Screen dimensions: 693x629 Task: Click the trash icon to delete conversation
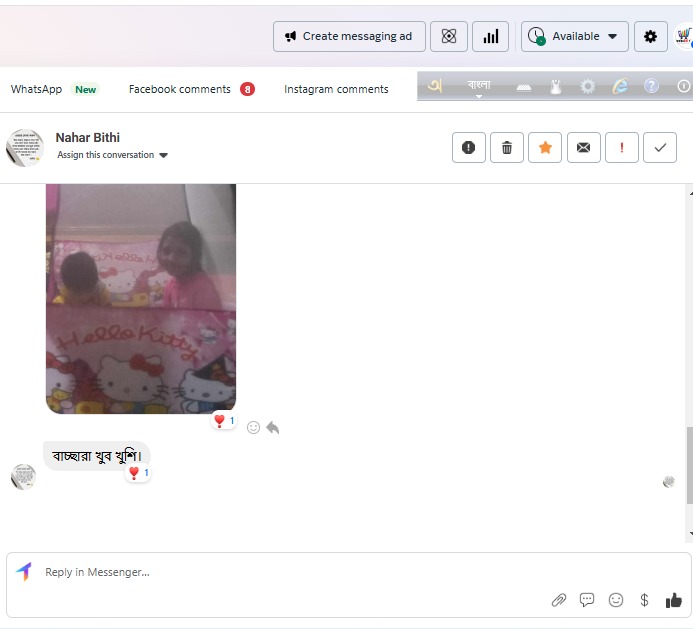pos(507,148)
